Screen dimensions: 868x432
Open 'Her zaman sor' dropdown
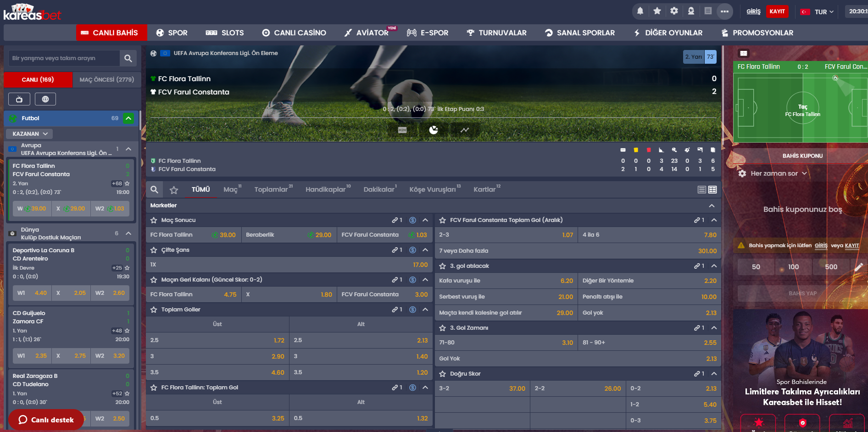point(779,173)
